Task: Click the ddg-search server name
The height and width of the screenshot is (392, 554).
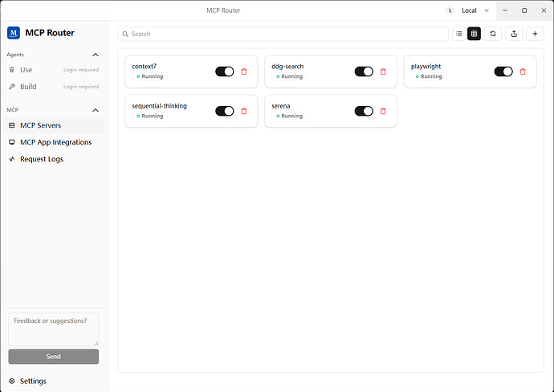Action: pos(287,67)
